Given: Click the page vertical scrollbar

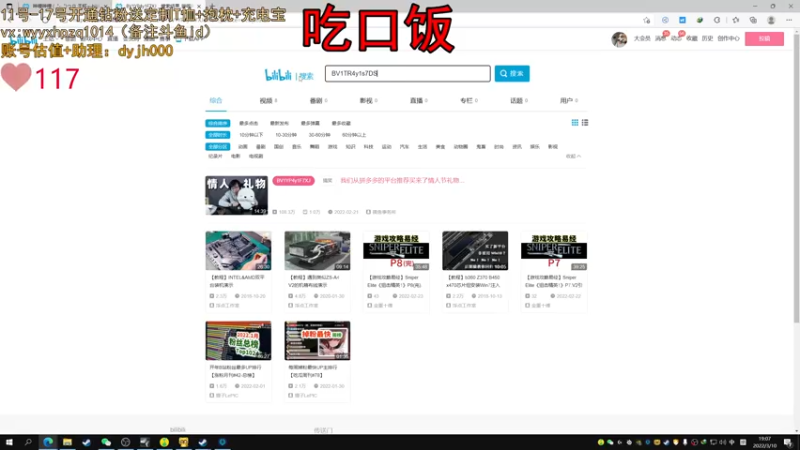Looking at the screenshot, I should pos(796,179).
